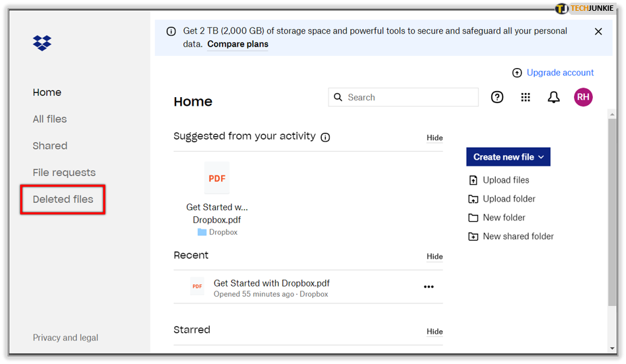Hide the Suggested from your activity section

(x=434, y=138)
